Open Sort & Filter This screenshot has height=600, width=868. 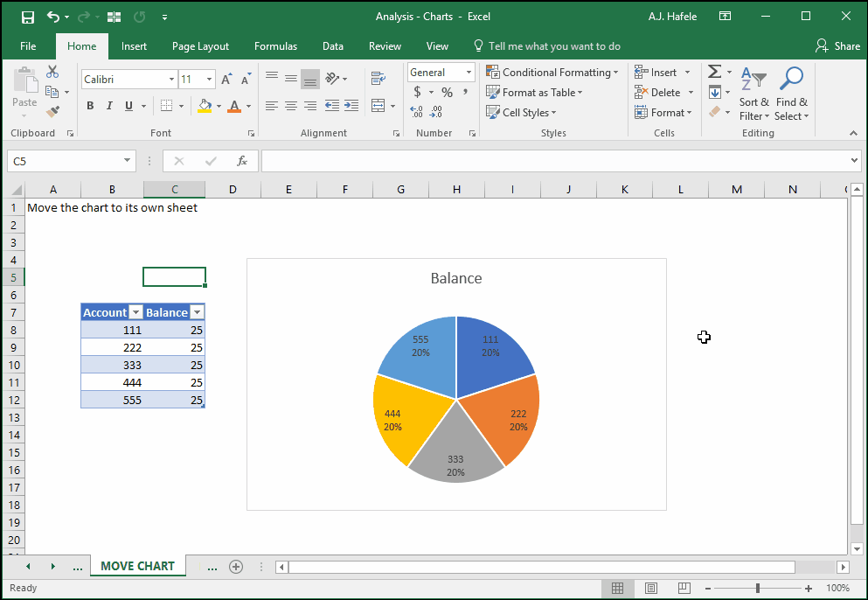coord(754,94)
